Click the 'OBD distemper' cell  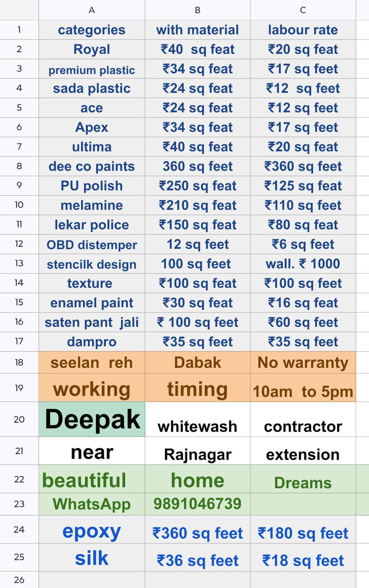(92, 244)
